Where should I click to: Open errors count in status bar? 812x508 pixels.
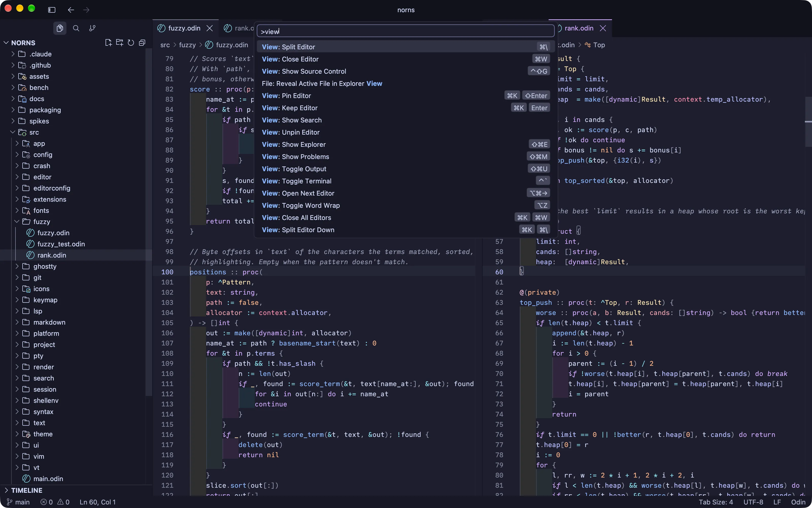tap(47, 502)
